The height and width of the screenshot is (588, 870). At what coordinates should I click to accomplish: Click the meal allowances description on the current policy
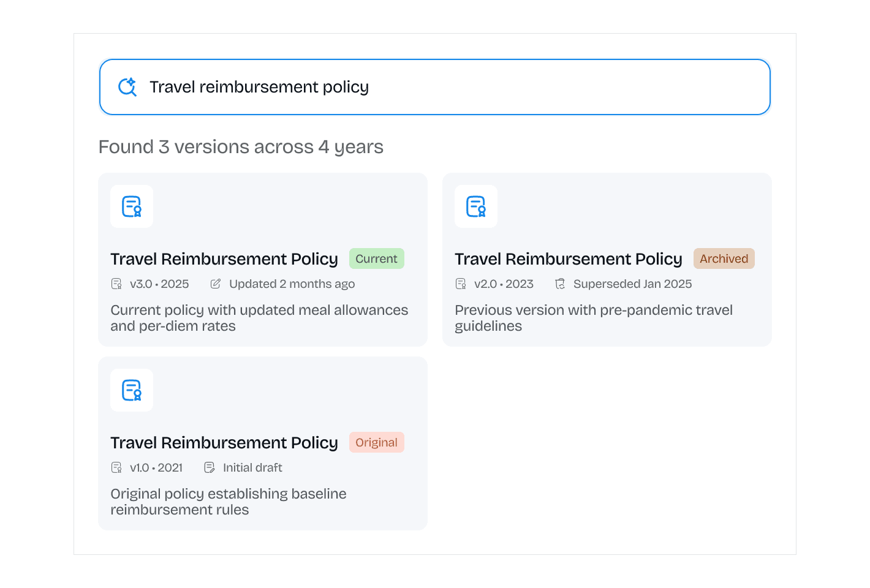coord(259,318)
